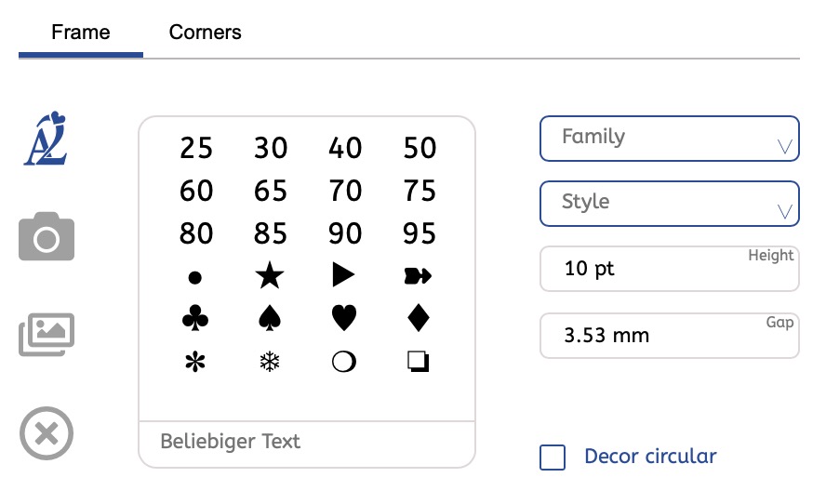Screen dimensions: 826x504
Task: Click the circled X remove icon
Action: [x=47, y=433]
